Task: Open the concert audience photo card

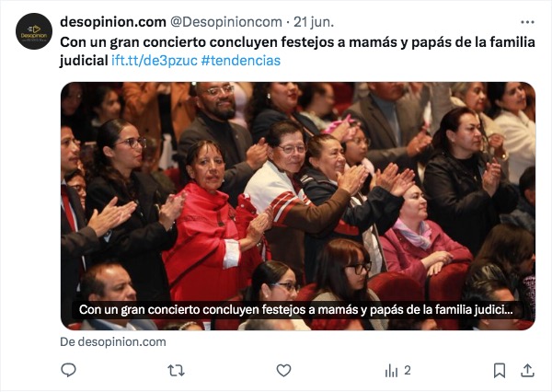Action: (x=298, y=206)
